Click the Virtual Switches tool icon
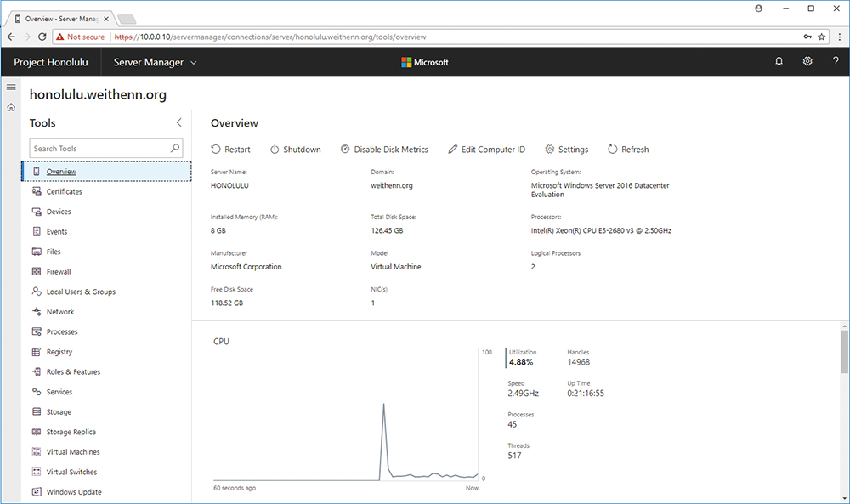 click(37, 472)
